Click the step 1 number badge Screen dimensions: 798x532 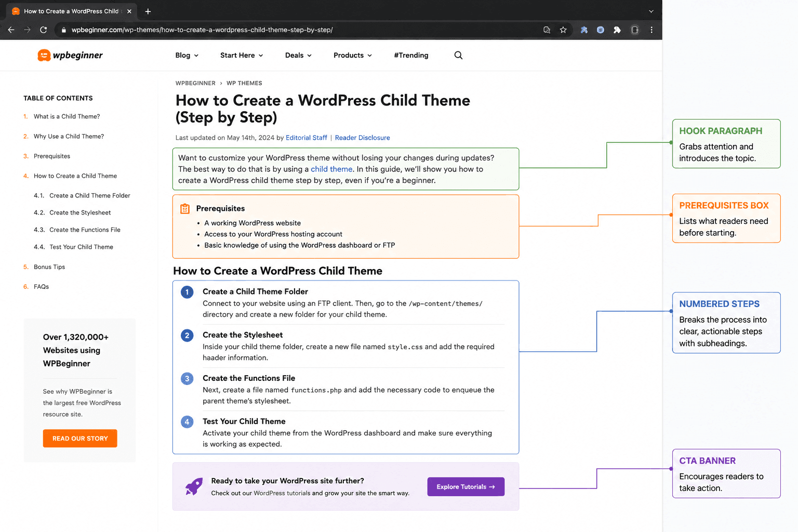(x=187, y=292)
